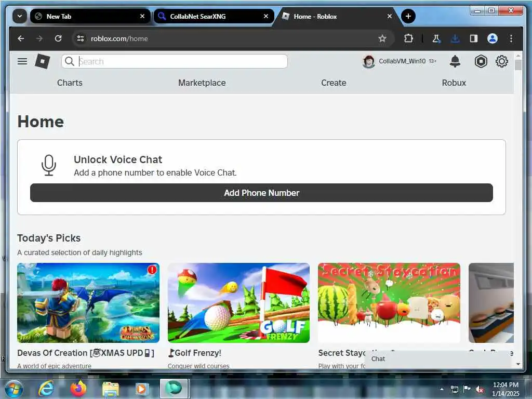The width and height of the screenshot is (532, 399).
Task: Launch Firefox from the taskbar
Action: [x=78, y=389]
